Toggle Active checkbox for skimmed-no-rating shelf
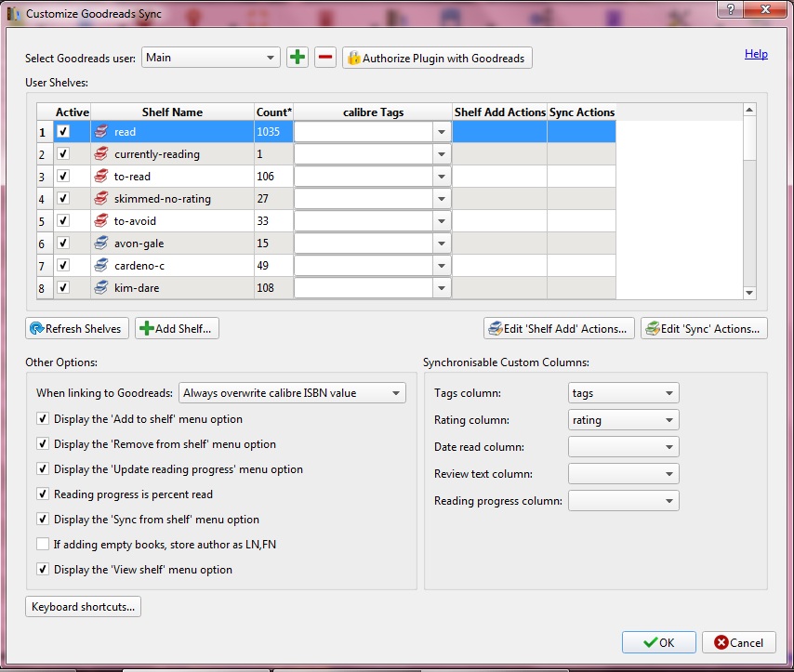 click(63, 199)
